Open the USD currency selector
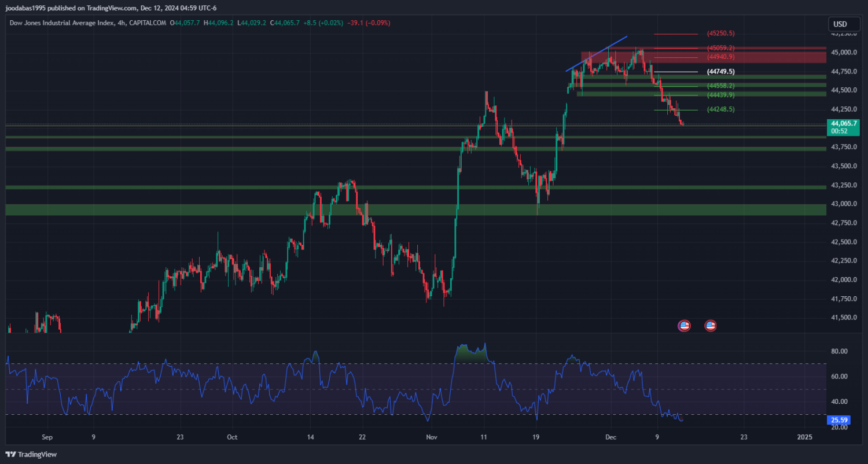Screen dimensions: 868x464 coord(840,24)
